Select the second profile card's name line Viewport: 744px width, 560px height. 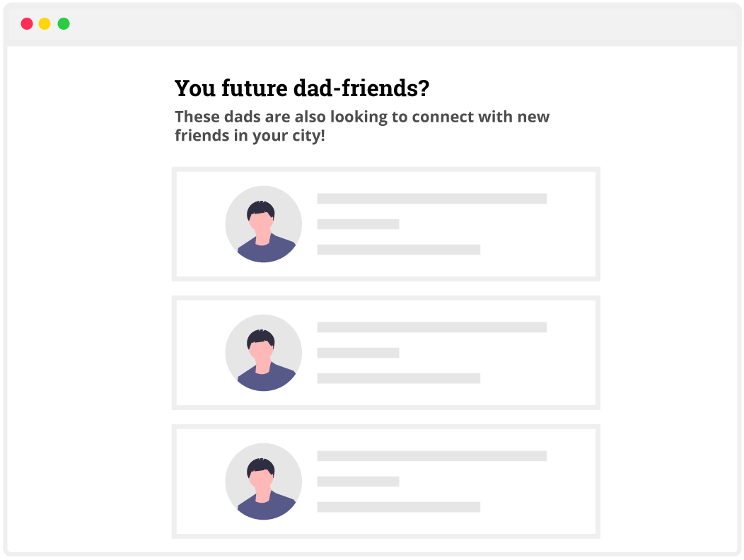[x=431, y=327]
